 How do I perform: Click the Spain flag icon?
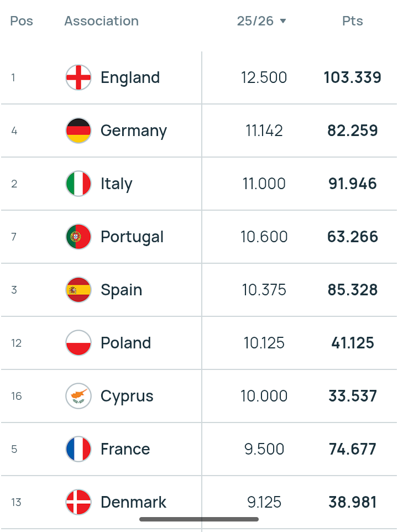78,290
